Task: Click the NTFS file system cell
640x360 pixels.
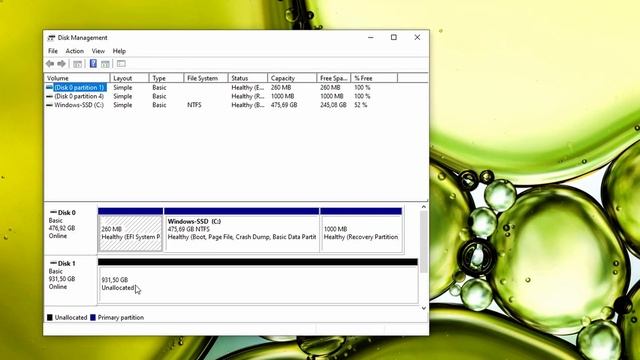Action: point(194,105)
